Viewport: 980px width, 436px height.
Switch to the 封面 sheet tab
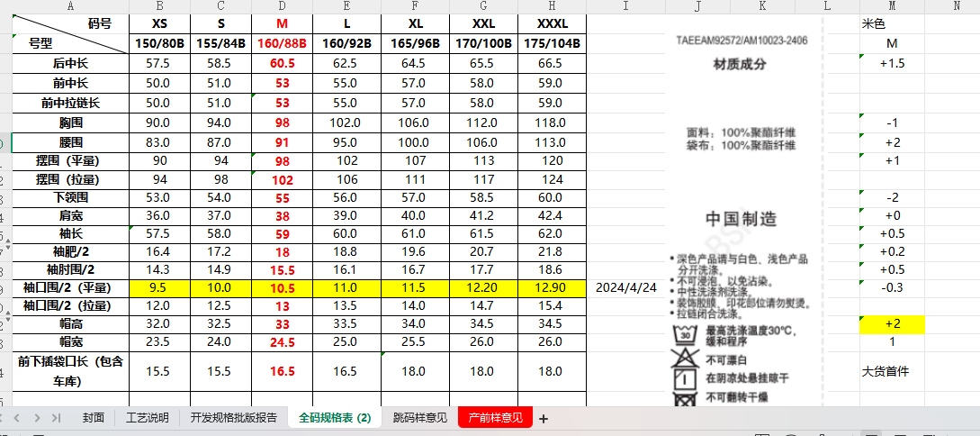94,418
